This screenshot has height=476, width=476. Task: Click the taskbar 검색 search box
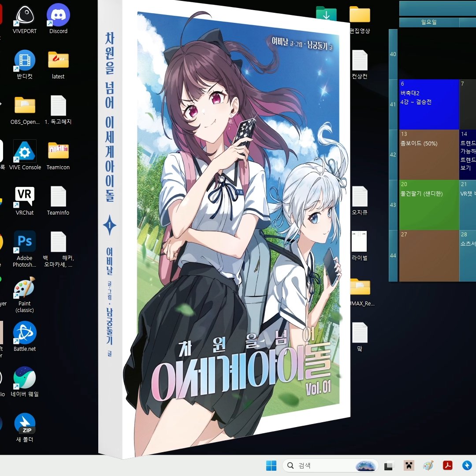pyautogui.click(x=330, y=465)
